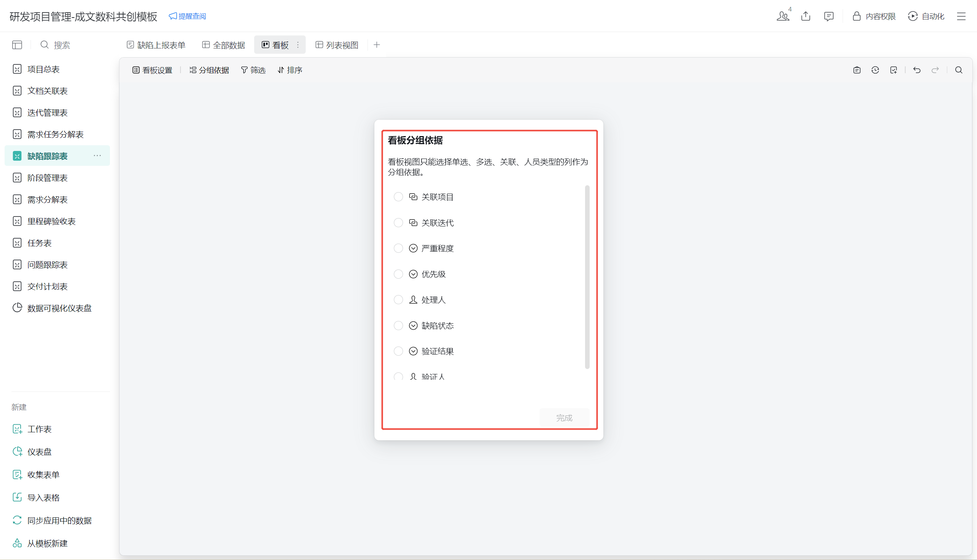Open the 看板 tab's more options dots

(x=298, y=45)
